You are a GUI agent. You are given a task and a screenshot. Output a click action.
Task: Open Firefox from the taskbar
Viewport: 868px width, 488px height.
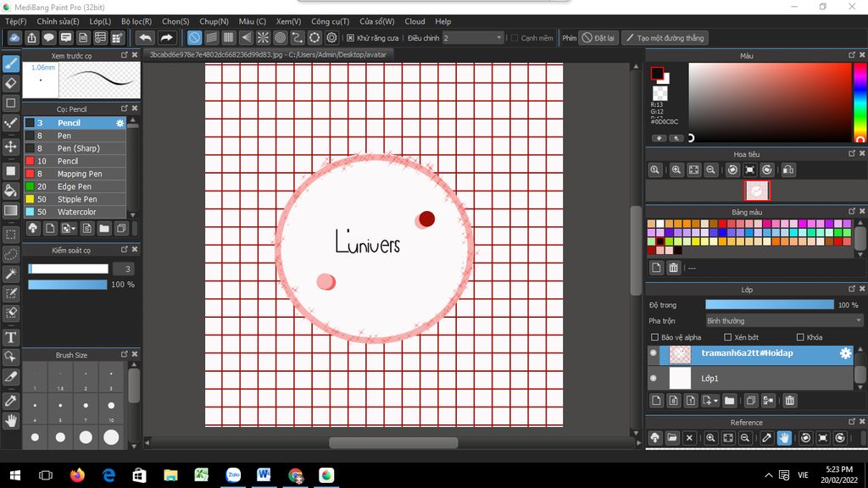point(77,475)
